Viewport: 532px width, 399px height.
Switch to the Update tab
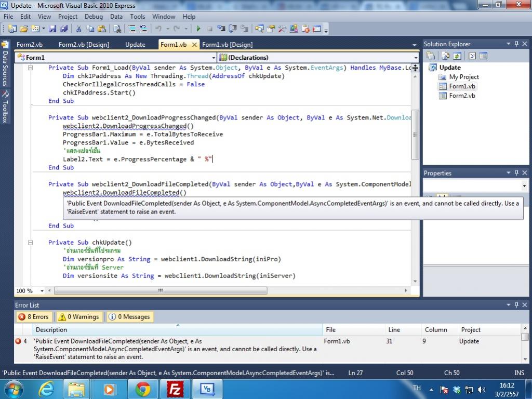[x=135, y=45]
